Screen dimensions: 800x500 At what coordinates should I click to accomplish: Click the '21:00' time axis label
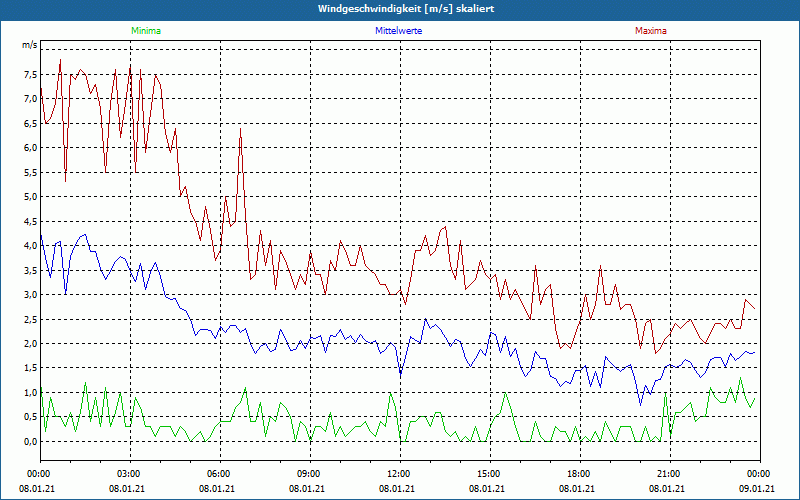tap(670, 474)
